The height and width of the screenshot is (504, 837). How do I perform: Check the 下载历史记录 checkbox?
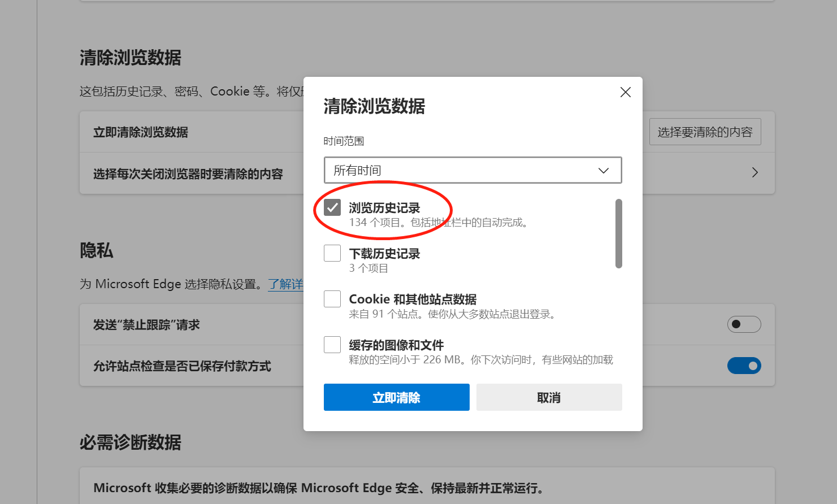tap(332, 253)
